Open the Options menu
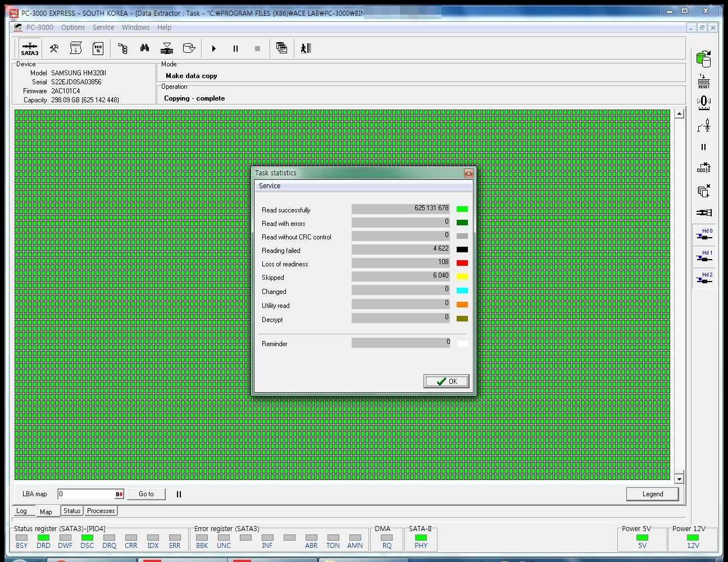Image resolution: width=728 pixels, height=562 pixels. (x=73, y=28)
